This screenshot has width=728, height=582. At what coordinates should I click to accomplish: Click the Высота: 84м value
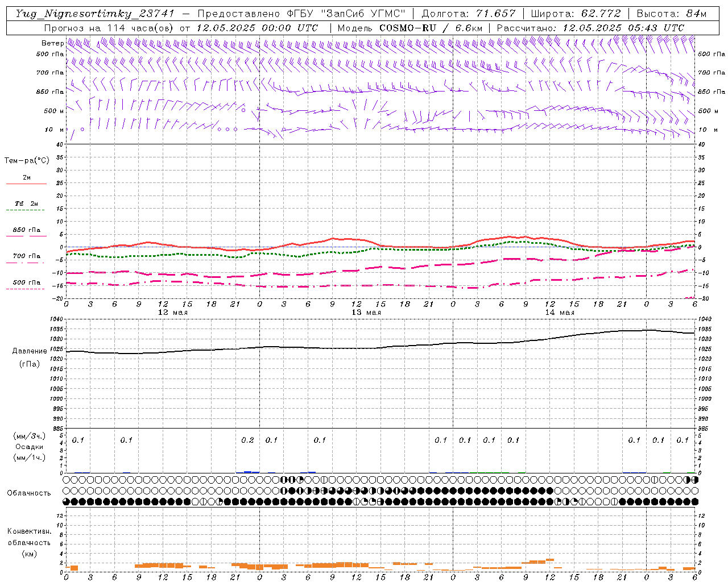click(x=672, y=14)
